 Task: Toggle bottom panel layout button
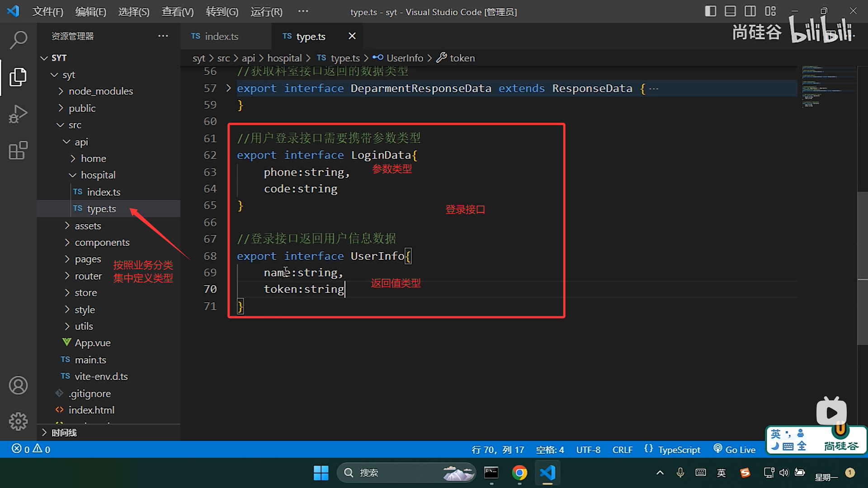[x=730, y=11]
